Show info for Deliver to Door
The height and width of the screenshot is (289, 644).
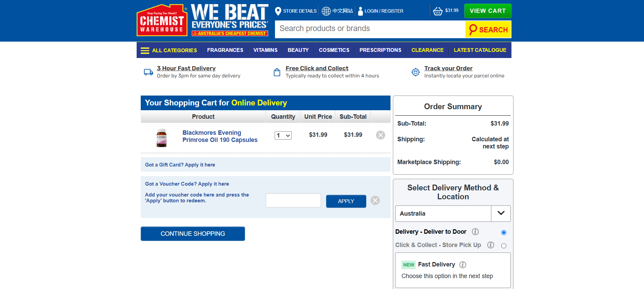tap(475, 232)
